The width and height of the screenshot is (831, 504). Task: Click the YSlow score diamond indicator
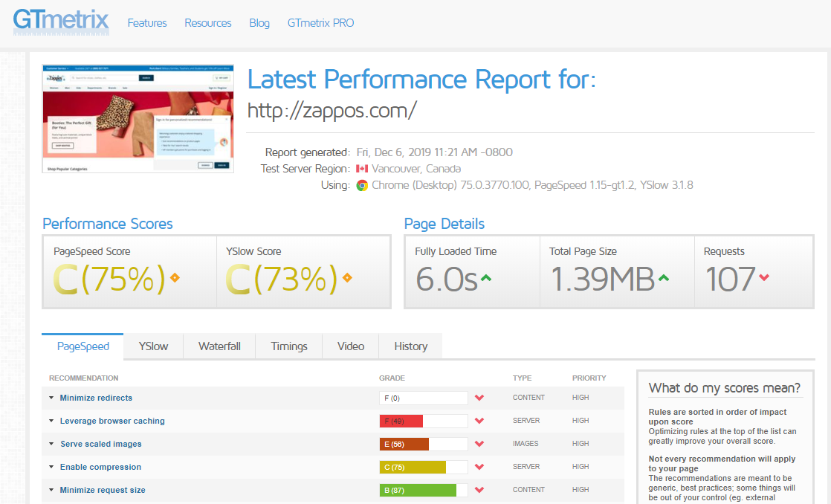pyautogui.click(x=347, y=277)
